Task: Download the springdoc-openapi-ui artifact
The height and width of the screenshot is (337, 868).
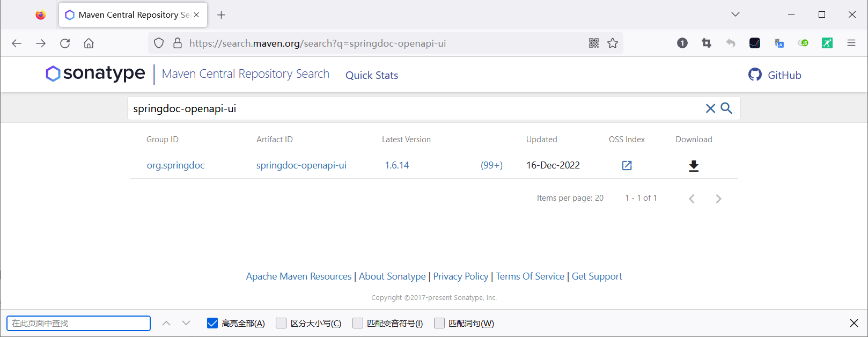Action: click(694, 166)
